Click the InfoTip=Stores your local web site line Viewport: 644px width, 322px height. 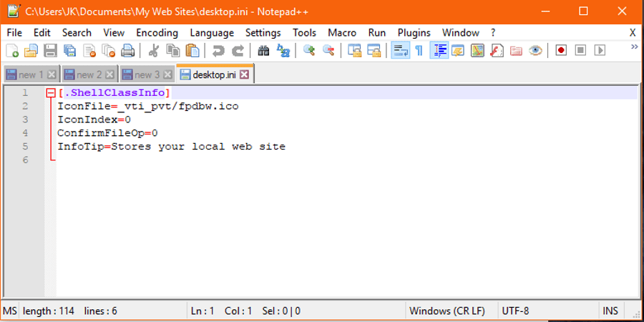(171, 147)
